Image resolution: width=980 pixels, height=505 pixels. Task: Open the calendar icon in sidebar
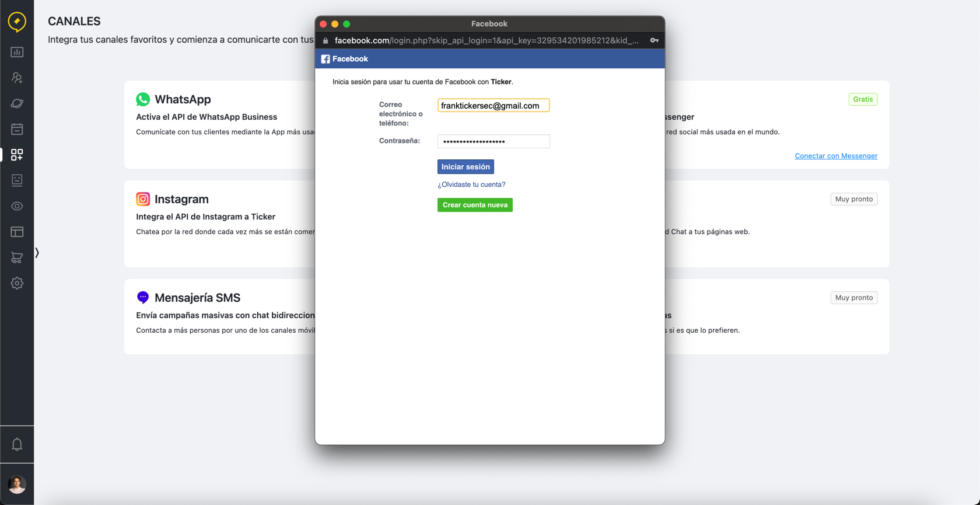tap(17, 129)
